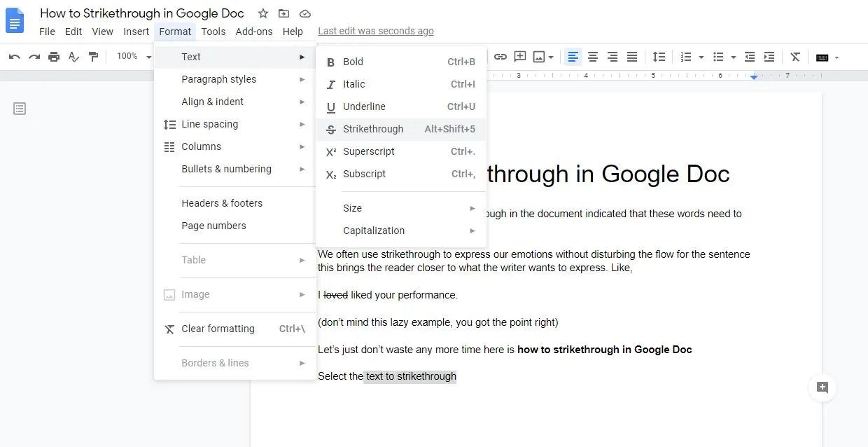Expand the Bullets & numbering submenu
The height and width of the screenshot is (447, 868).
(x=235, y=169)
